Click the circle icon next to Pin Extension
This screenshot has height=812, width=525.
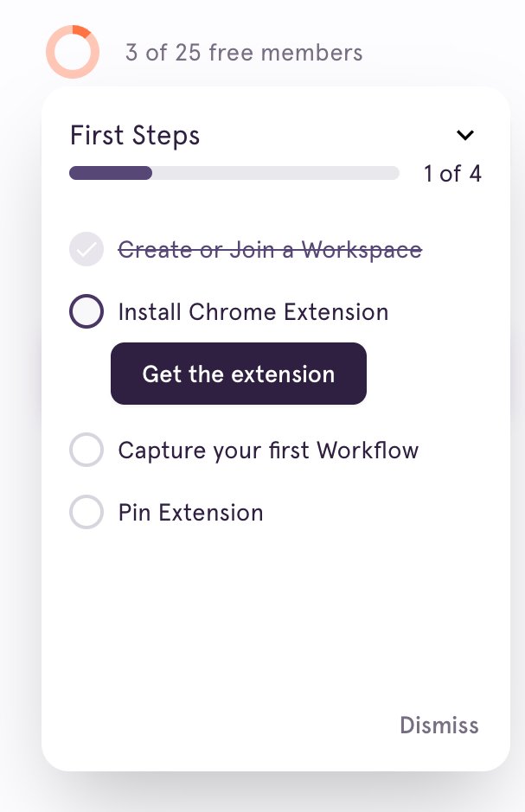pos(86,512)
